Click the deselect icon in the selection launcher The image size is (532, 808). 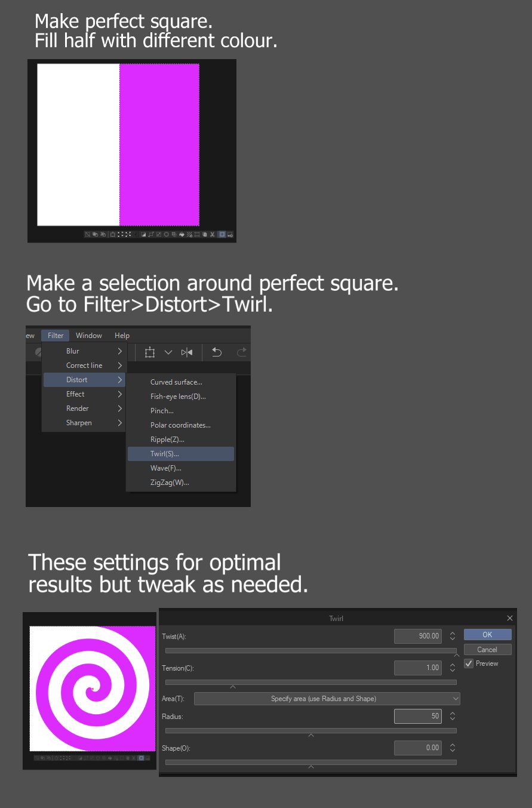88,234
